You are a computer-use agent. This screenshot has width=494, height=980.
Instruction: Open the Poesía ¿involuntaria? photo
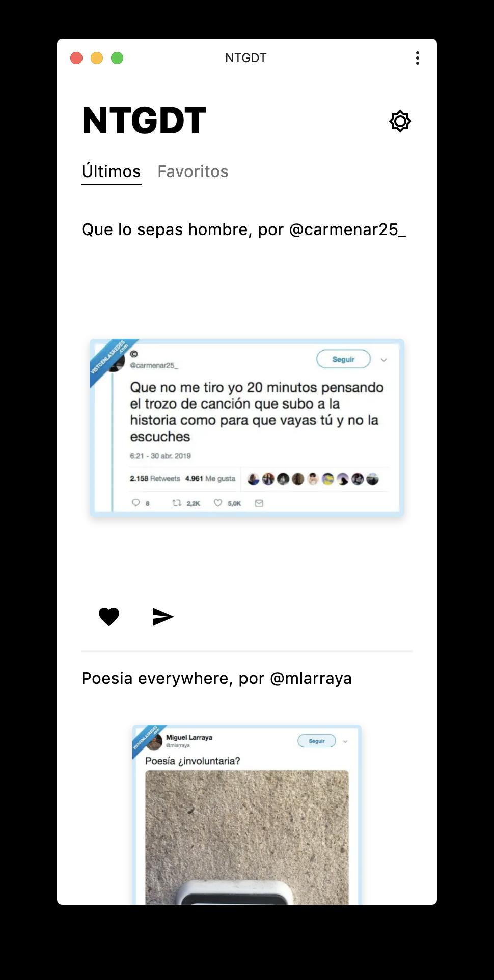(247, 838)
